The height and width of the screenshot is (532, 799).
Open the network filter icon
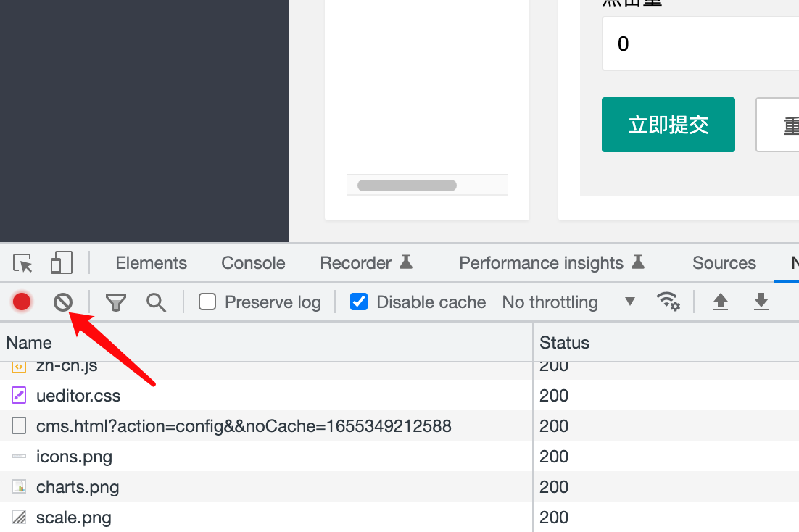click(116, 302)
